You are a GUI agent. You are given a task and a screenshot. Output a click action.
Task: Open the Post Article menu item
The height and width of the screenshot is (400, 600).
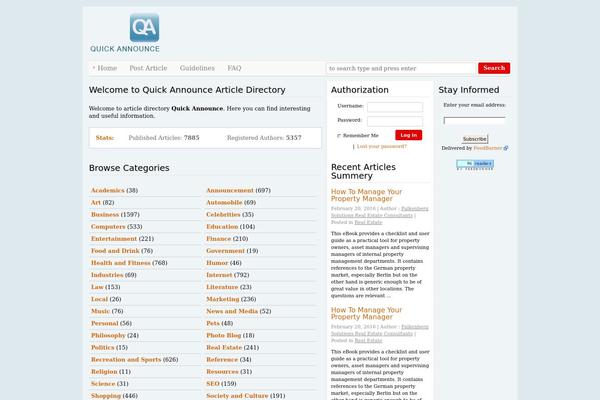coord(148,68)
